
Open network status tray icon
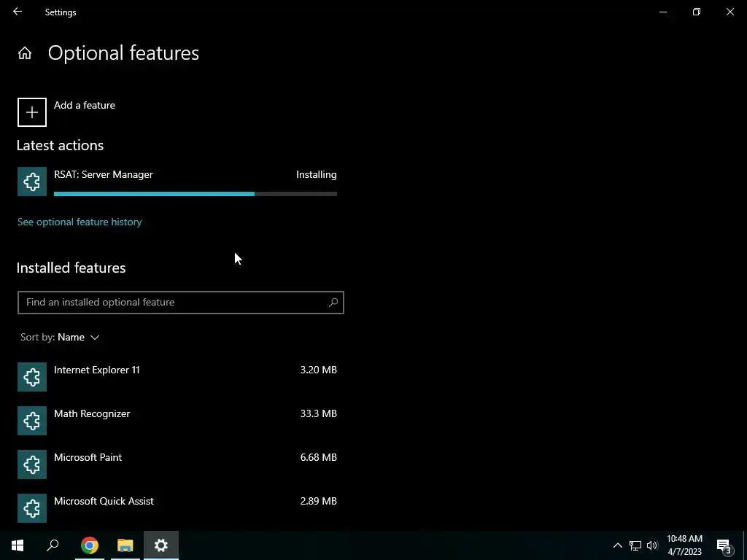(x=635, y=545)
